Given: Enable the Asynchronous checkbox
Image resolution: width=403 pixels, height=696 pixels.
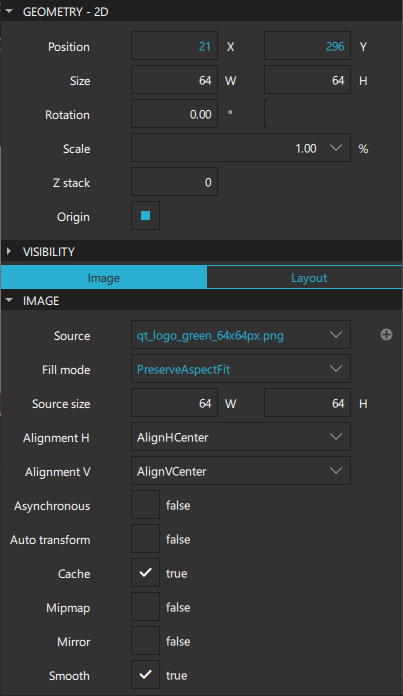Looking at the screenshot, I should (145, 505).
